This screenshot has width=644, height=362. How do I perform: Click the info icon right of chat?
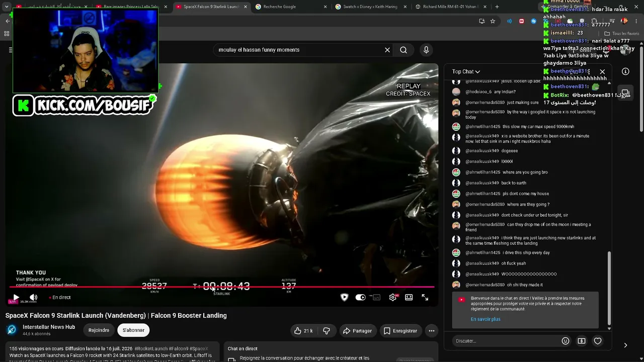coord(625,71)
